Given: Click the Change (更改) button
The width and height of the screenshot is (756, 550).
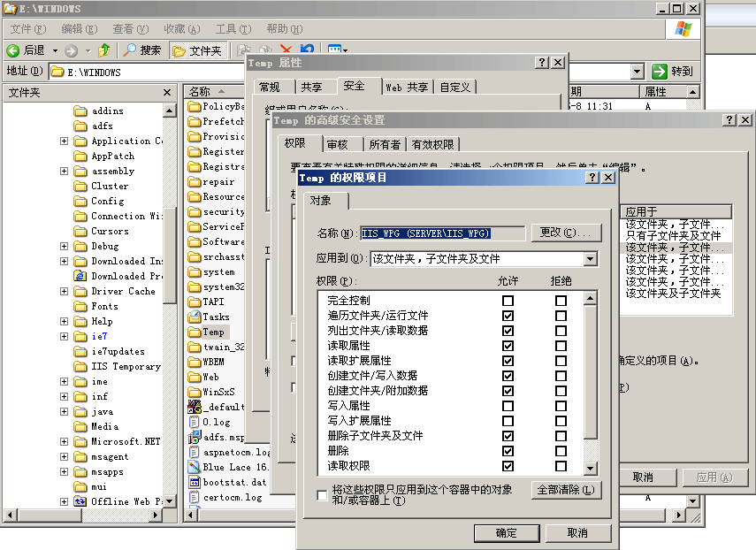Looking at the screenshot, I should coord(567,233).
